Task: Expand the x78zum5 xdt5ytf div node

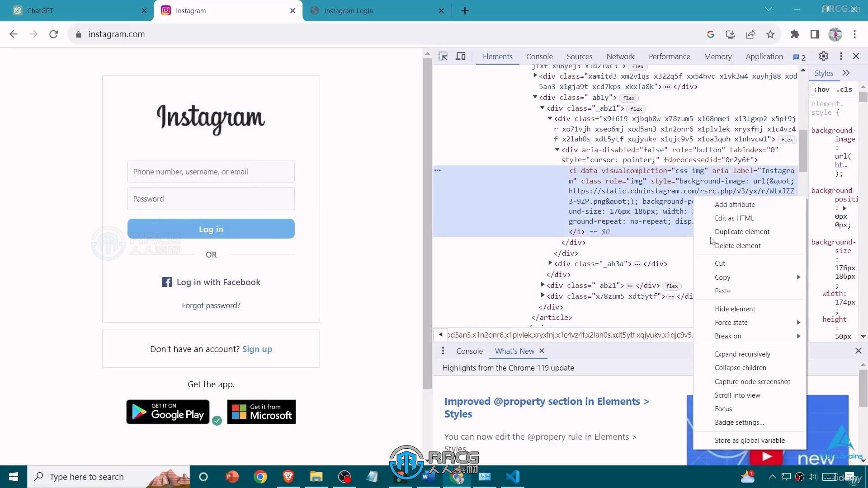Action: 542,296
